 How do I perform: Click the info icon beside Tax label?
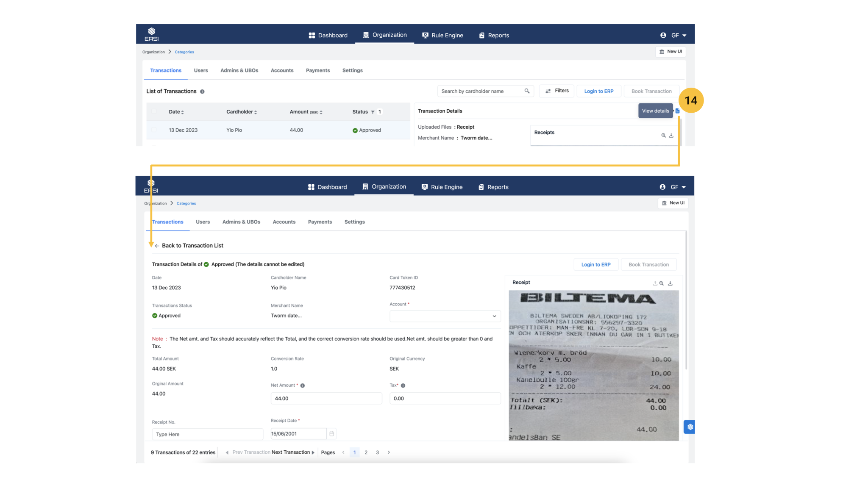tap(403, 385)
